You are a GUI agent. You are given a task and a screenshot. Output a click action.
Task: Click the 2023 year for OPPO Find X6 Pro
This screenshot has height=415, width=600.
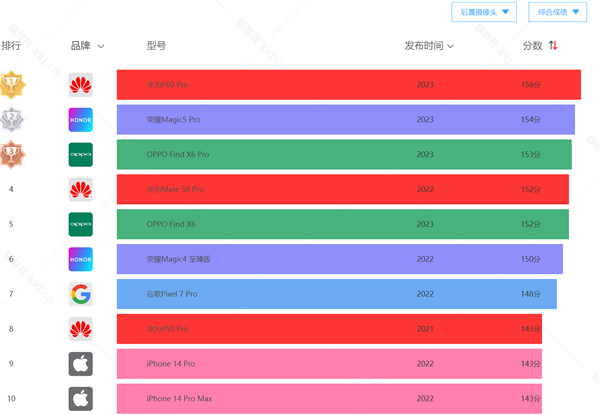point(425,155)
